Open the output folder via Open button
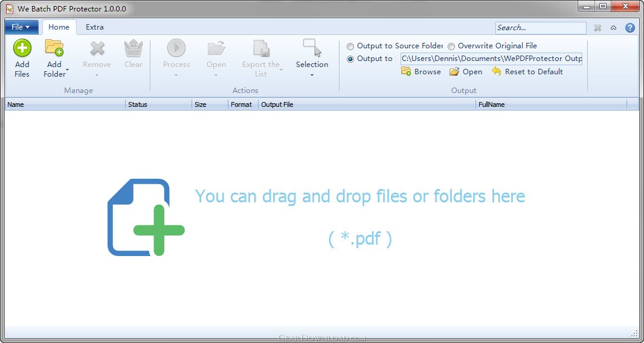 [466, 71]
